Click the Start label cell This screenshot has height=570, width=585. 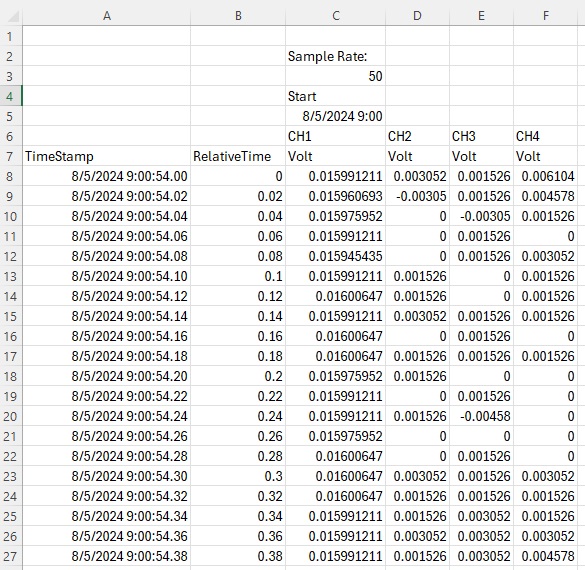click(335, 96)
